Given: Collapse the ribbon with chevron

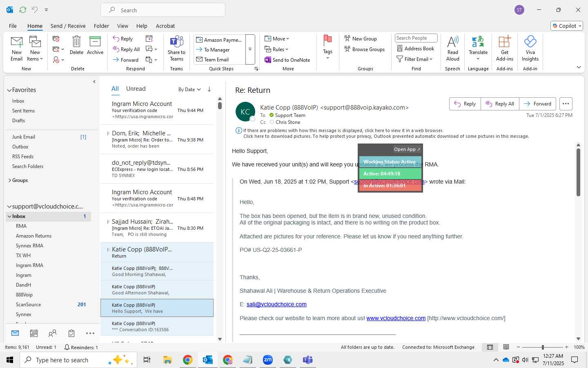Looking at the screenshot, I should tap(579, 67).
